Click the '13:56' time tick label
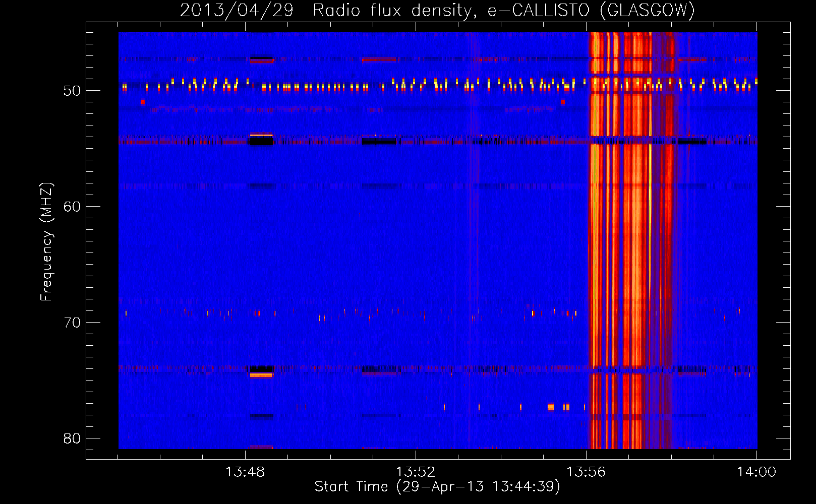The image size is (816, 504). click(586, 472)
